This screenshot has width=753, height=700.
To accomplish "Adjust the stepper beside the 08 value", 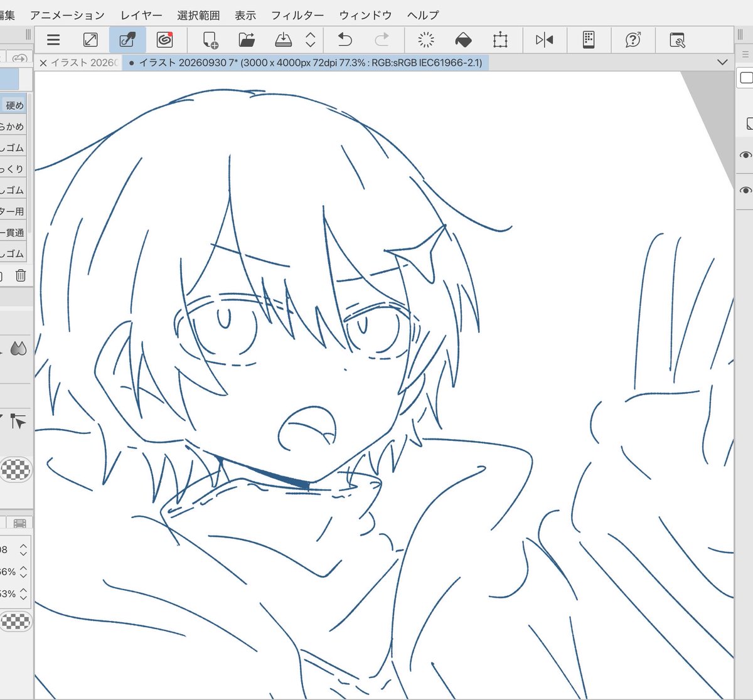I will [x=23, y=549].
